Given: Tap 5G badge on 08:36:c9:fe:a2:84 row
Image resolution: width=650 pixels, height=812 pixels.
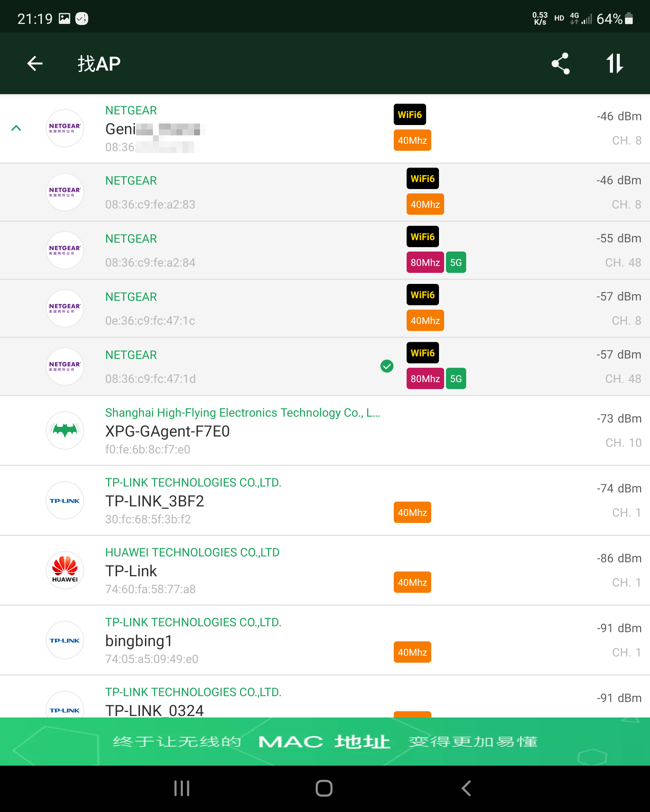Looking at the screenshot, I should (456, 262).
